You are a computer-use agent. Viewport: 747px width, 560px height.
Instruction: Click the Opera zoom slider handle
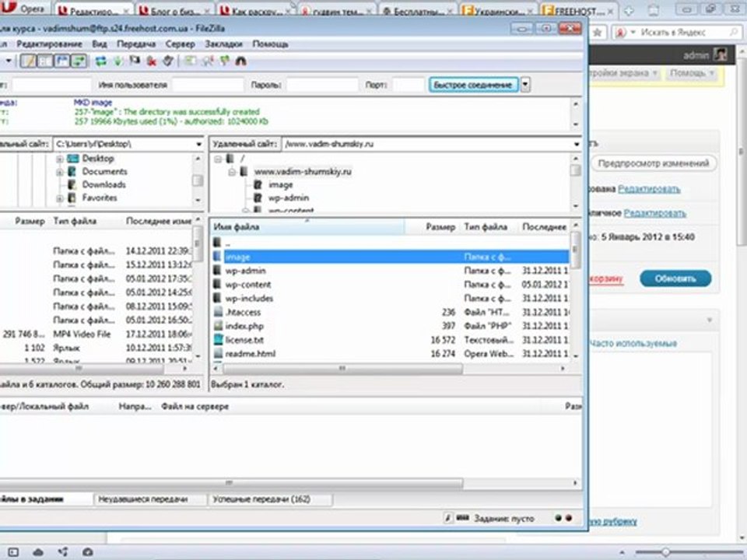point(665,552)
